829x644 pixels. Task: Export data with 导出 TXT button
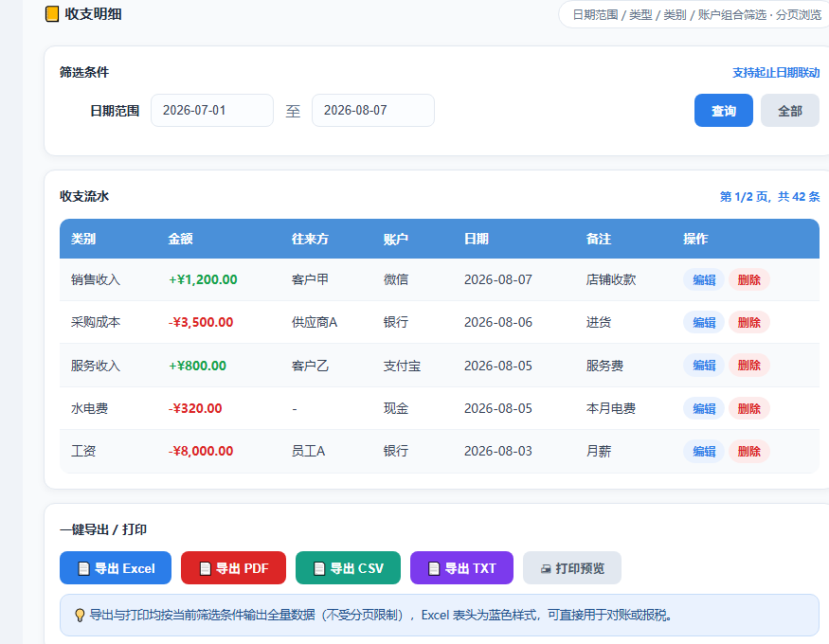461,568
